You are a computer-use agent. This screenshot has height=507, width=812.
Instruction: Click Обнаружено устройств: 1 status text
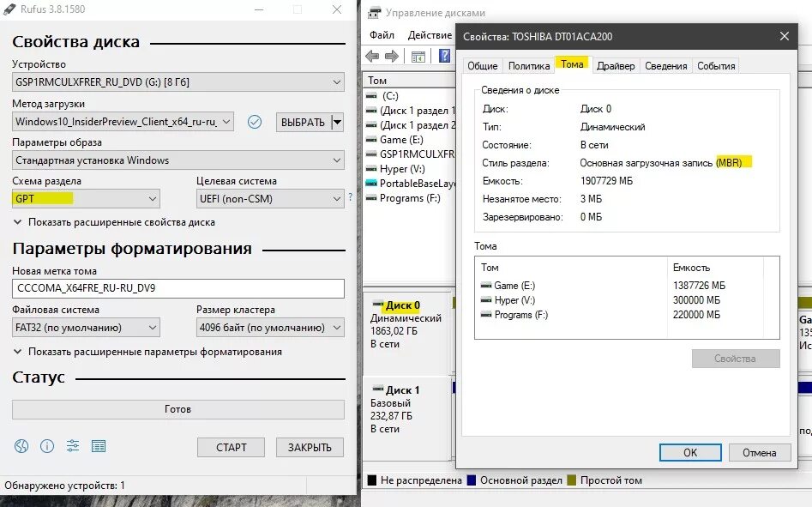pyautogui.click(x=64, y=486)
